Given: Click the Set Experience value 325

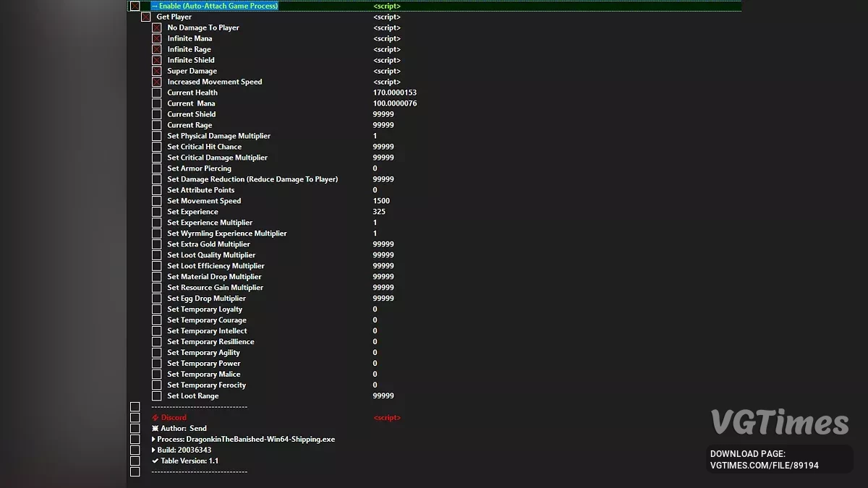Looking at the screenshot, I should pos(379,212).
